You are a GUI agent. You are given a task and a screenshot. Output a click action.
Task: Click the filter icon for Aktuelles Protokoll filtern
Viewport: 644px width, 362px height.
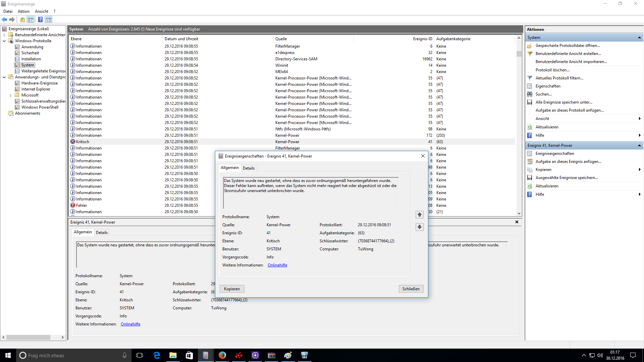[530, 78]
